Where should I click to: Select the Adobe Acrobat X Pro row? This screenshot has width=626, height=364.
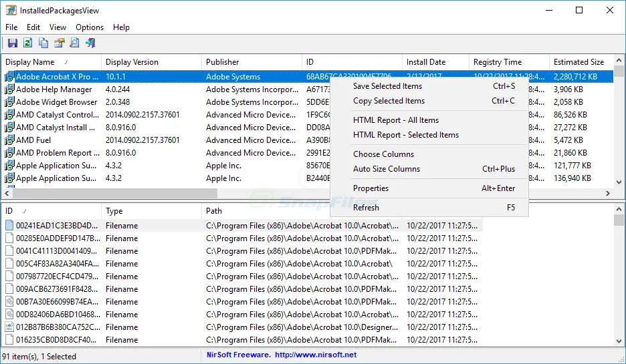coord(308,77)
